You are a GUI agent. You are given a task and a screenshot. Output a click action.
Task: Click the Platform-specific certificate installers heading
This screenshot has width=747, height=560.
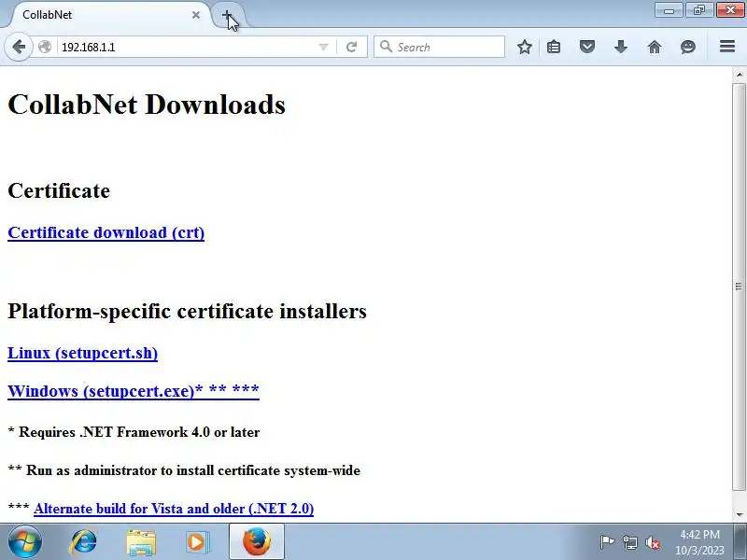pos(188,311)
